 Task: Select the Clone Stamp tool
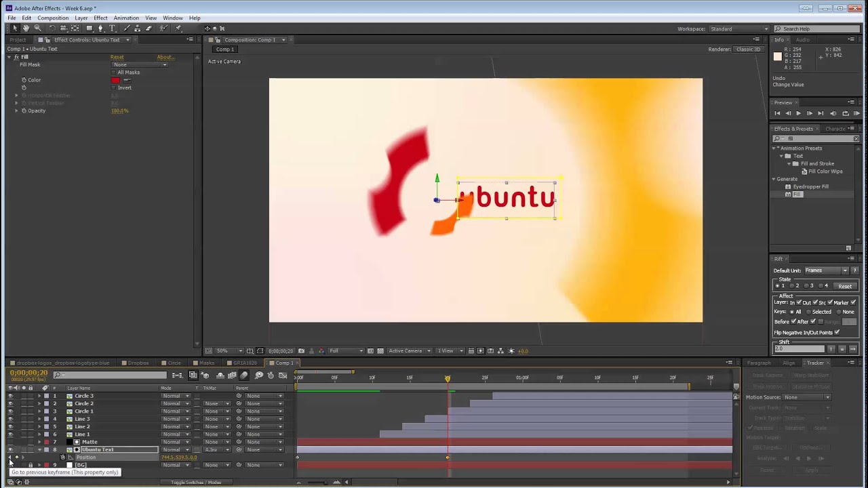pos(138,28)
